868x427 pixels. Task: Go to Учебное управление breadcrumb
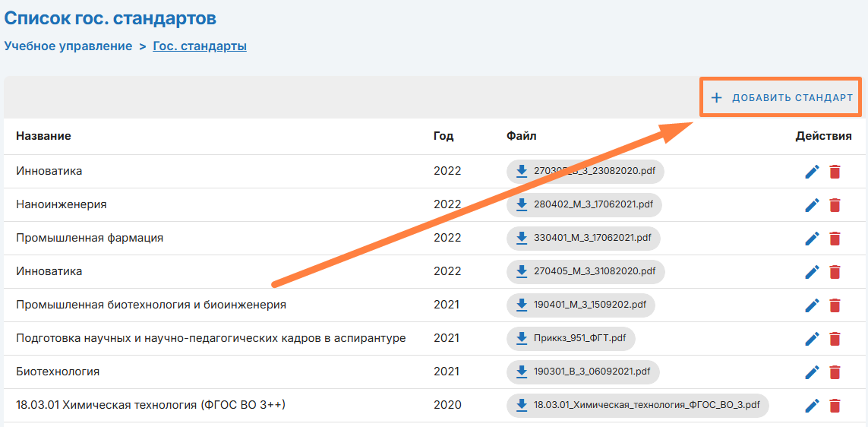68,46
